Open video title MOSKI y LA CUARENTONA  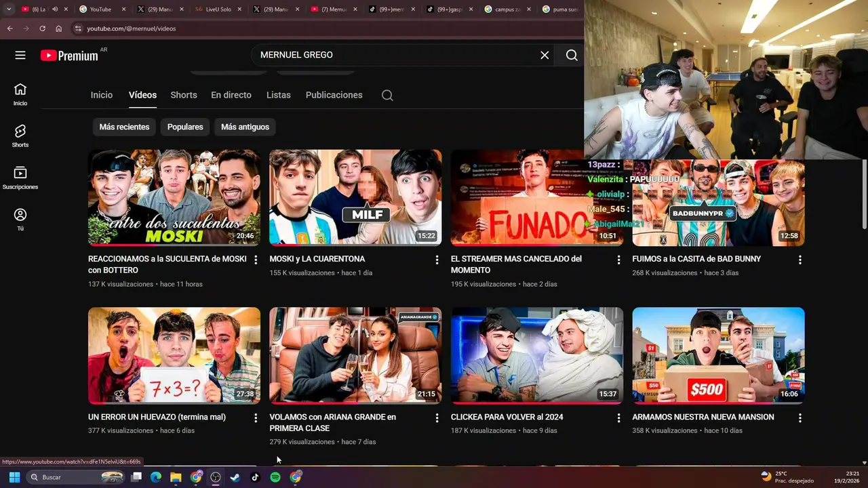317,259
